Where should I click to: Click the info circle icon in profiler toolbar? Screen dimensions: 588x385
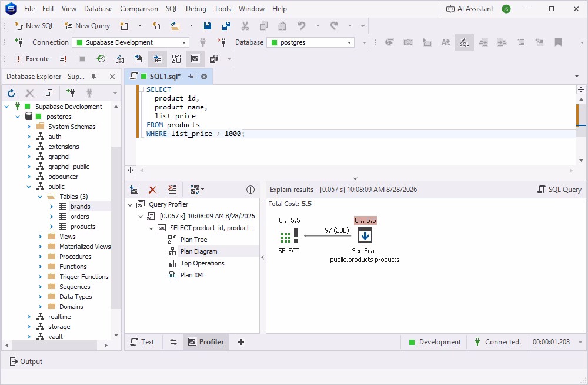[x=250, y=190]
